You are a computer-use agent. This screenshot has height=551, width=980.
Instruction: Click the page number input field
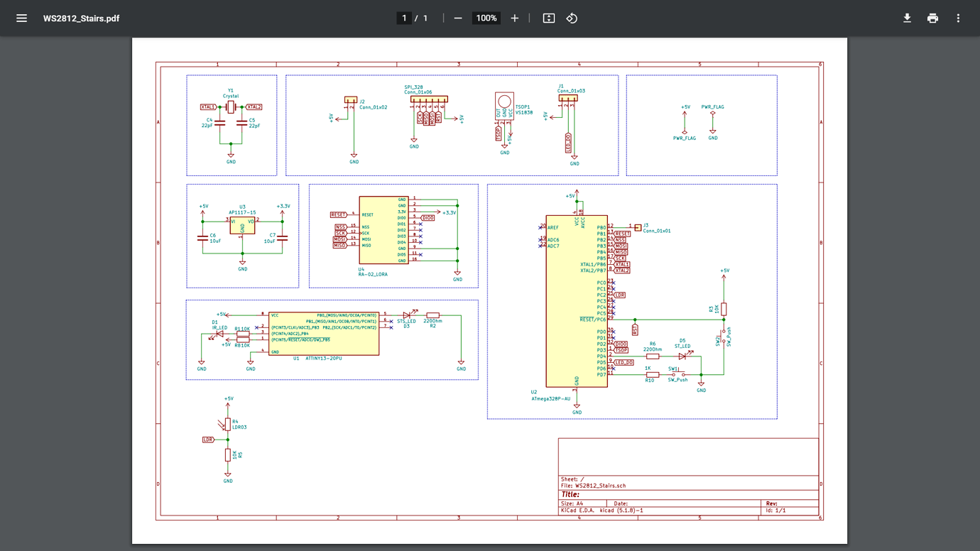point(405,18)
